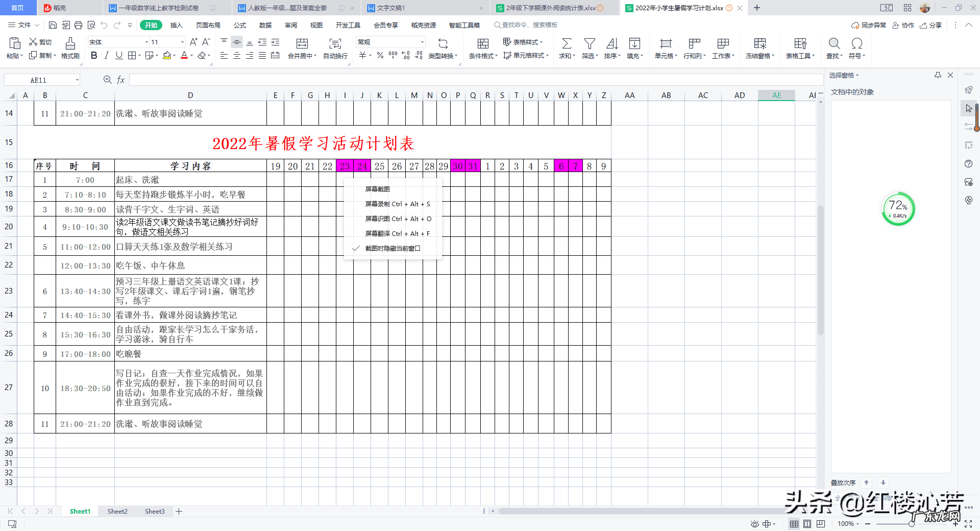The height and width of the screenshot is (531, 980).
Task: Expand the number format 常规 dropdown
Action: click(x=422, y=42)
